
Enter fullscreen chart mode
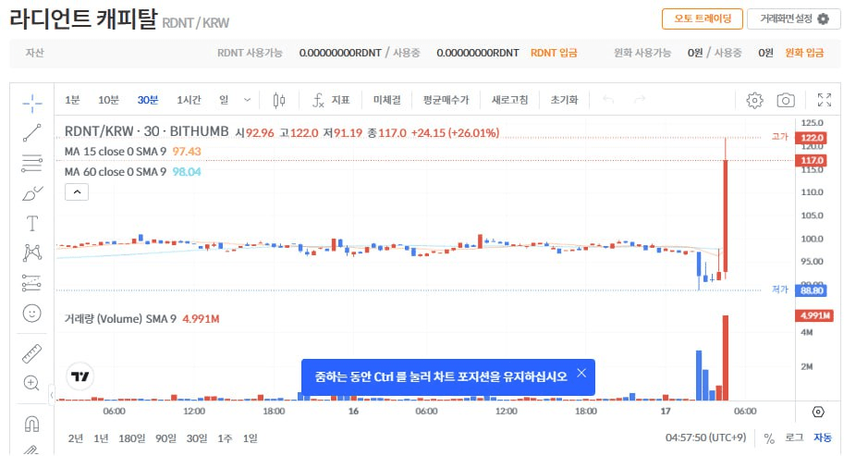(825, 100)
